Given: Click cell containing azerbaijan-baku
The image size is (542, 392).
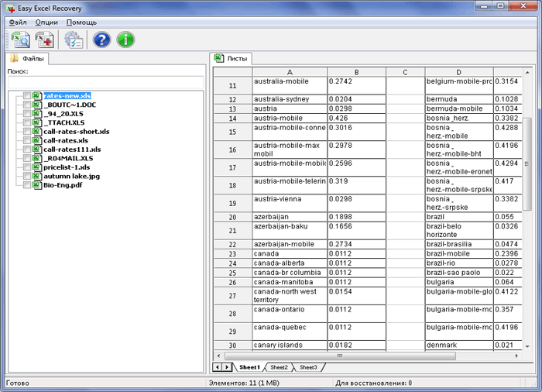Looking at the screenshot, I should tap(290, 230).
